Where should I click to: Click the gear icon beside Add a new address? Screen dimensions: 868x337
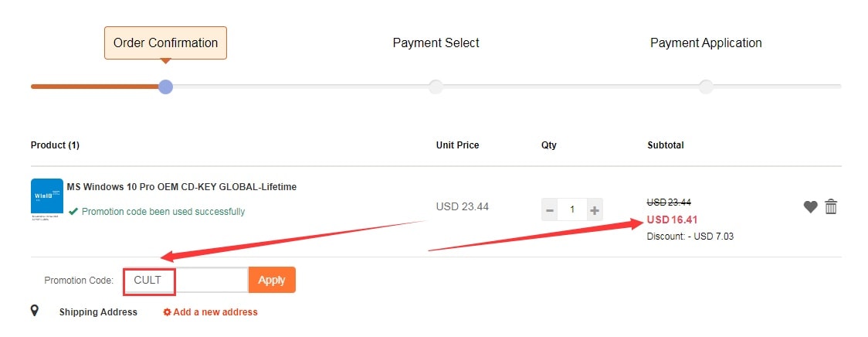(x=167, y=312)
